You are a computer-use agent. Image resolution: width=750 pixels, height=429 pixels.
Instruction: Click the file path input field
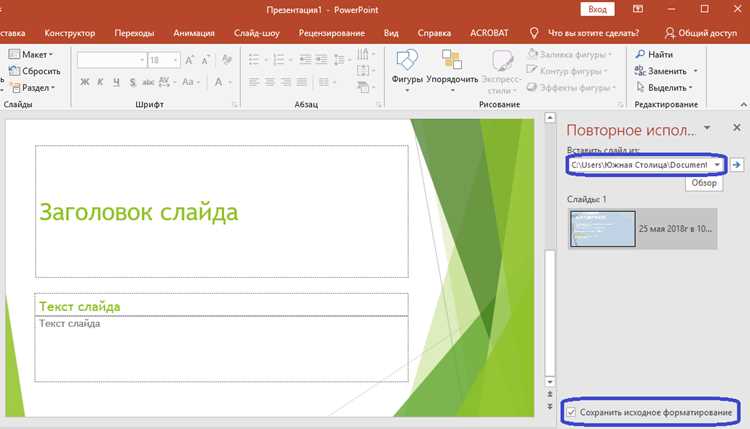click(640, 165)
